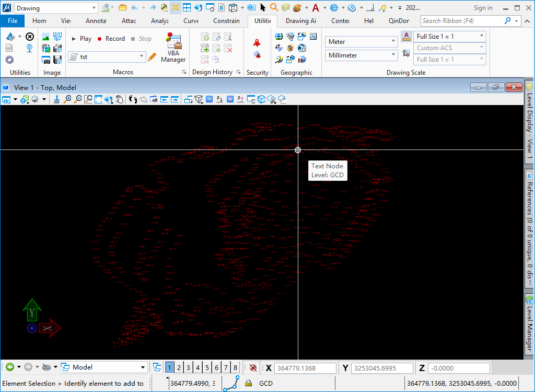Viewport: 535px width, 392px height.
Task: Enable View 2 in the view toggles
Action: pyautogui.click(x=179, y=367)
